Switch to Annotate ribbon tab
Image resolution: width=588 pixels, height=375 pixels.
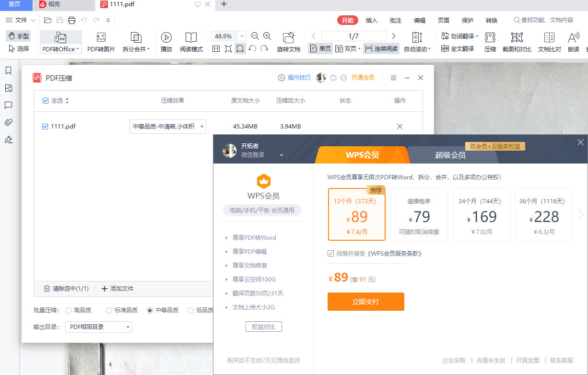pyautogui.click(x=396, y=20)
